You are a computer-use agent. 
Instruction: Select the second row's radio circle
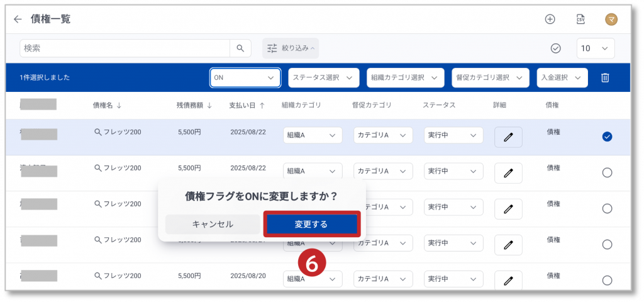[607, 172]
